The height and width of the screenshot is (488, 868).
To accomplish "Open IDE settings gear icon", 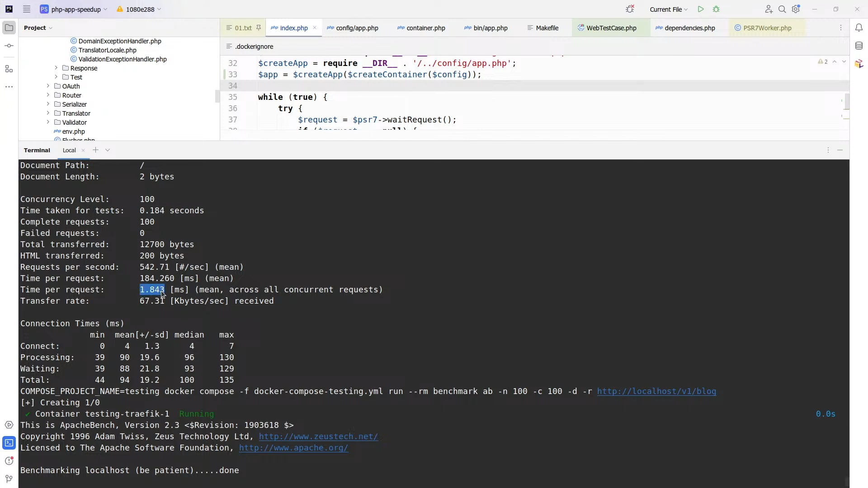I will pyautogui.click(x=796, y=9).
